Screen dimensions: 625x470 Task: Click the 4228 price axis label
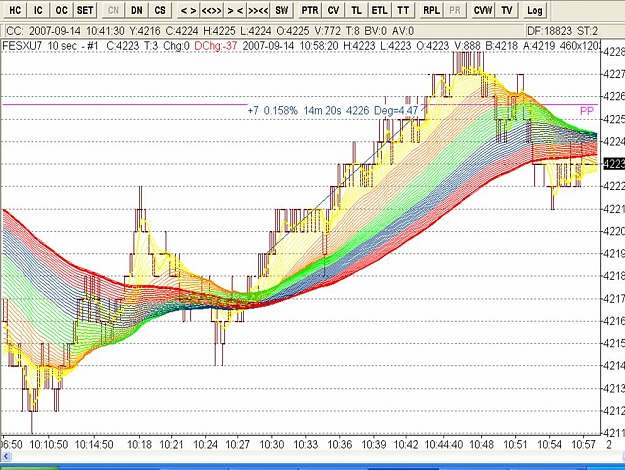tap(614, 52)
